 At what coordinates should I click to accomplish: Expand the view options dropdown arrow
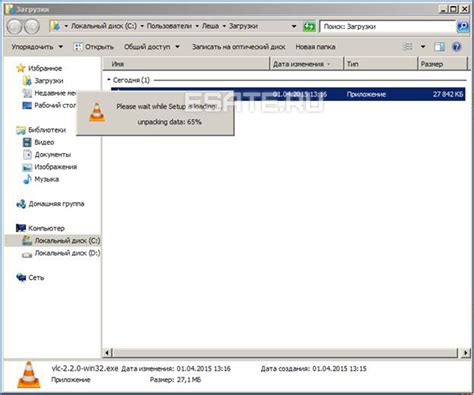(x=423, y=47)
